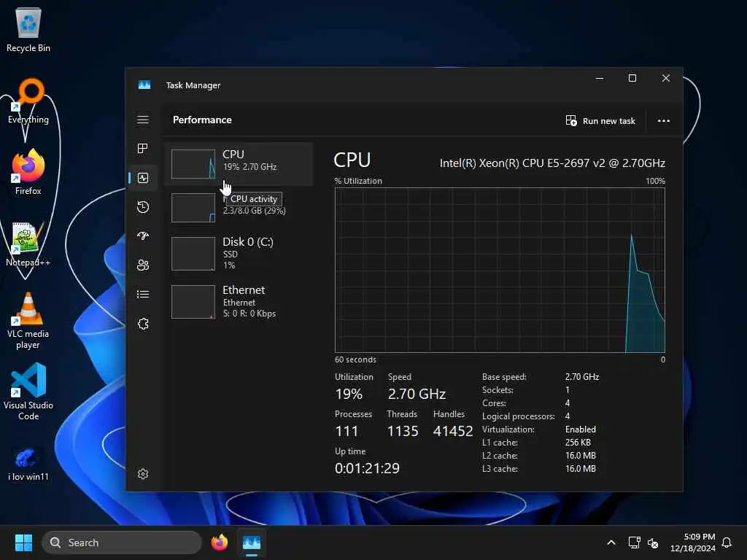Click the L3 cache 16.0 MB value
Screen dimensions: 747x560
tap(580, 469)
